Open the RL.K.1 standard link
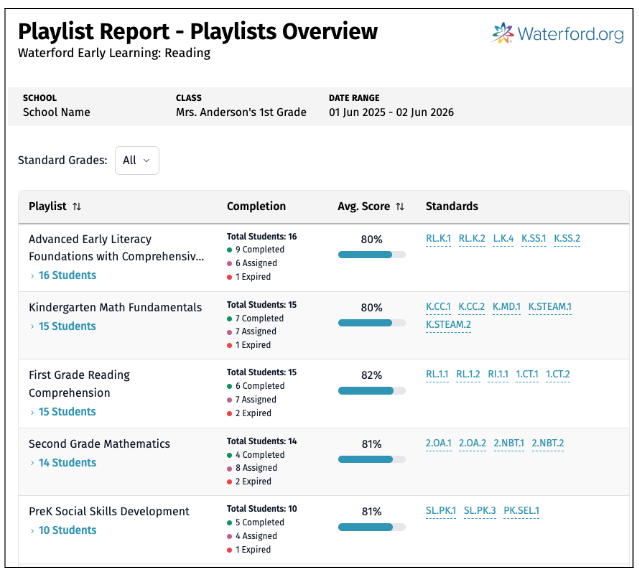 [438, 239]
